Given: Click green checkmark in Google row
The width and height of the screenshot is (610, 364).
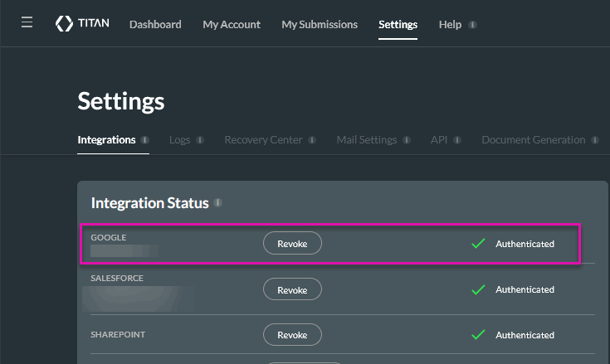Looking at the screenshot, I should pyautogui.click(x=478, y=244).
